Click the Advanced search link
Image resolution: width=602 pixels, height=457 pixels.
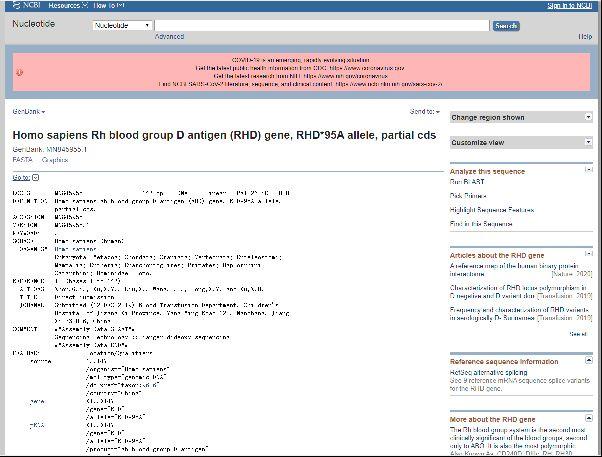[169, 37]
